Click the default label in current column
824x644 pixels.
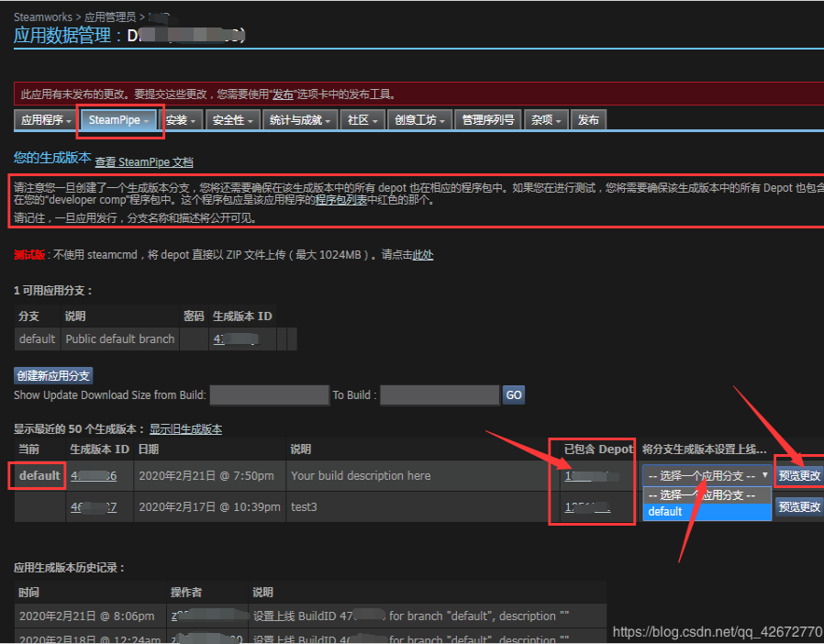(39, 476)
